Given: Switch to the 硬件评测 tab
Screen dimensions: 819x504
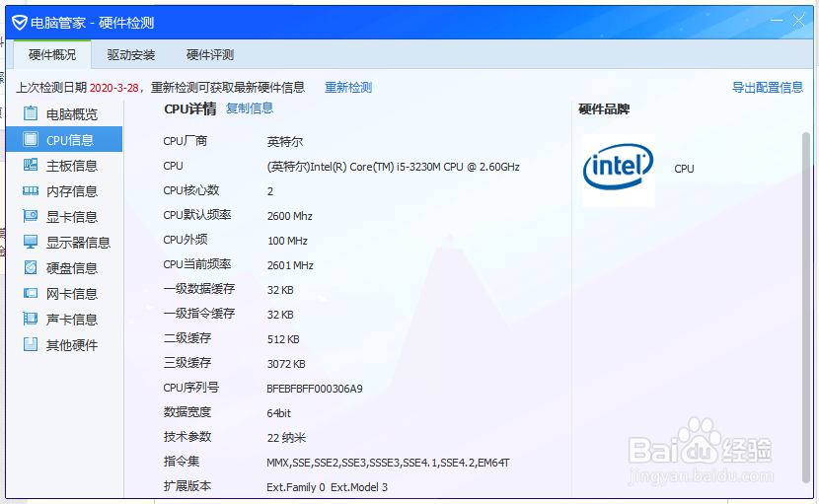Looking at the screenshot, I should [210, 55].
